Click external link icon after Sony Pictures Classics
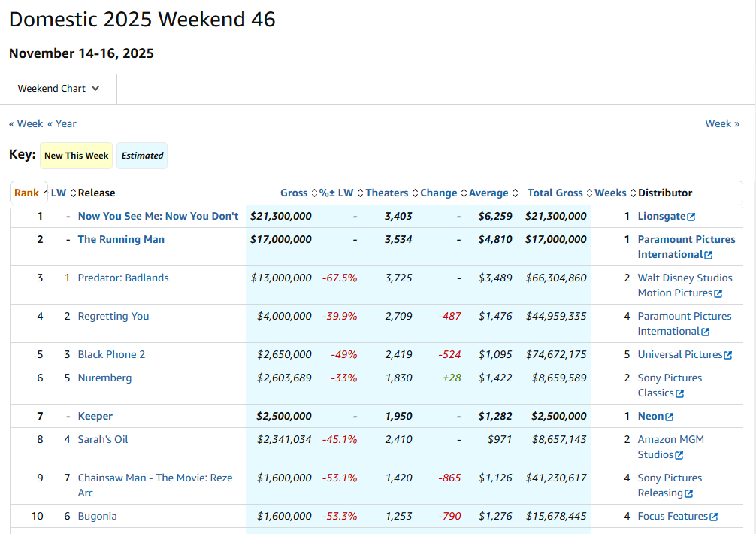The image size is (756, 534). (x=679, y=393)
